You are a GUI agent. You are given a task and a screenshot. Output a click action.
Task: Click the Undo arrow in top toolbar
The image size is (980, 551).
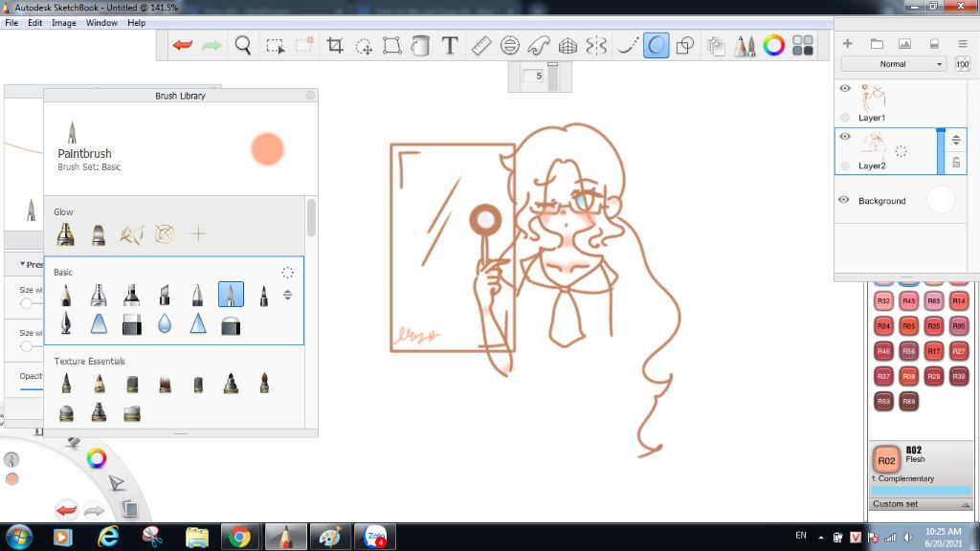click(x=183, y=45)
